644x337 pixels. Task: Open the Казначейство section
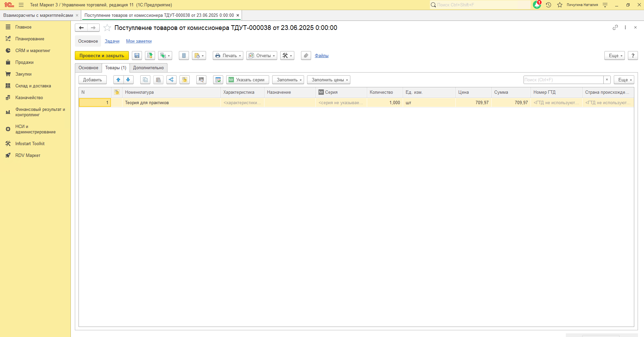[29, 97]
